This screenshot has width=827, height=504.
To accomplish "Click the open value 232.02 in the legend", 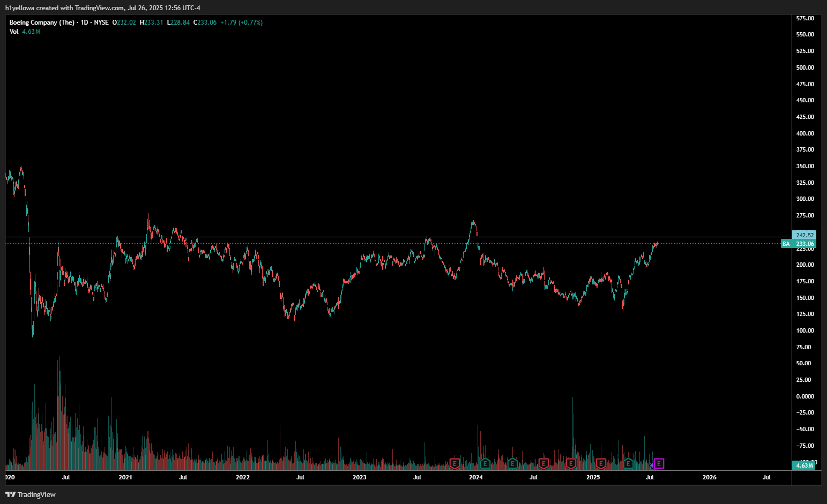I will pyautogui.click(x=126, y=22).
